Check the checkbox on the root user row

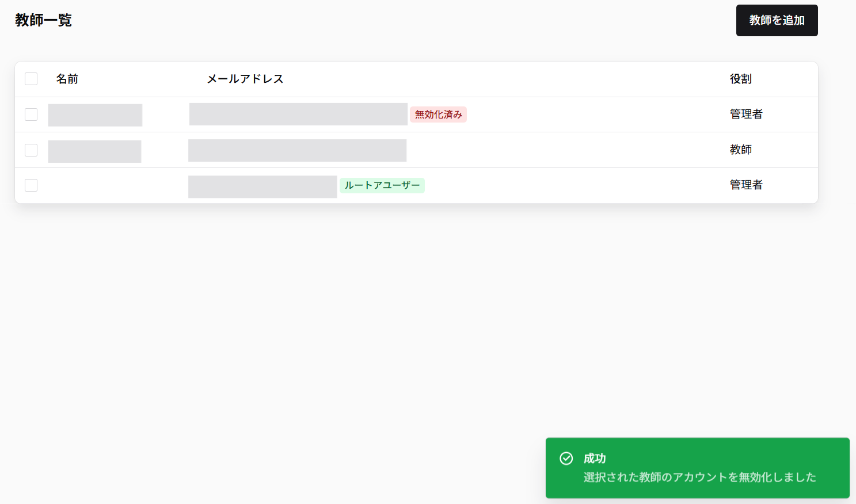coord(31,185)
